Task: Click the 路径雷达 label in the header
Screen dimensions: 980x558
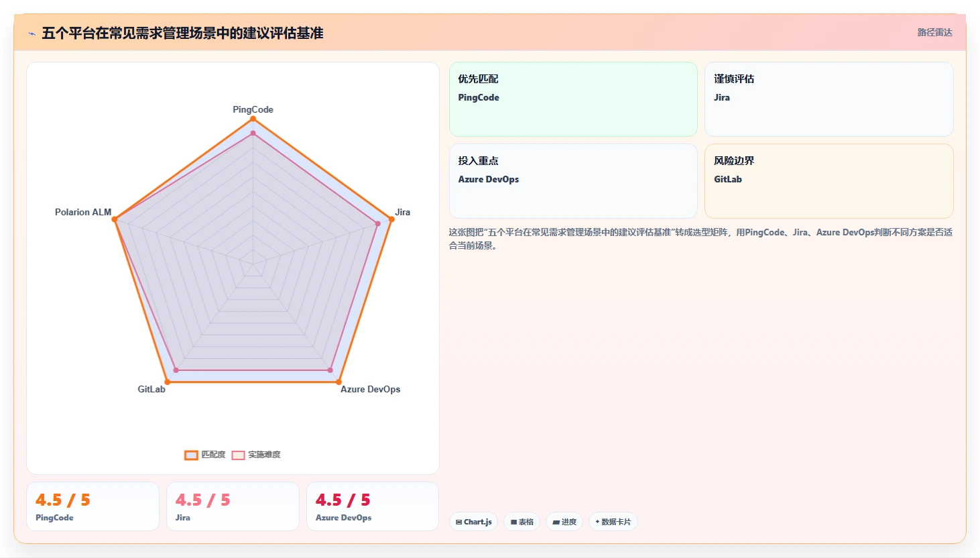Action: tap(934, 32)
